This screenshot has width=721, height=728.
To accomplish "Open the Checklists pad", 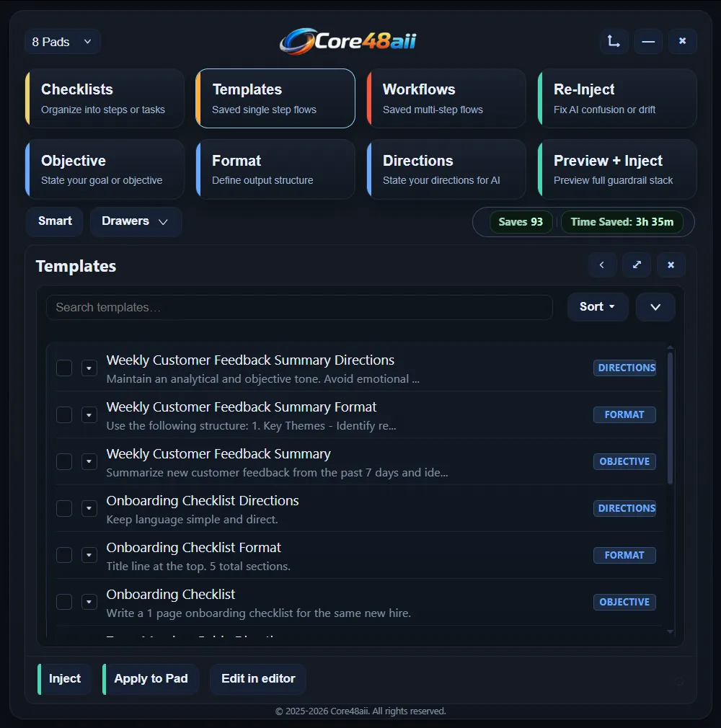I will pos(105,99).
